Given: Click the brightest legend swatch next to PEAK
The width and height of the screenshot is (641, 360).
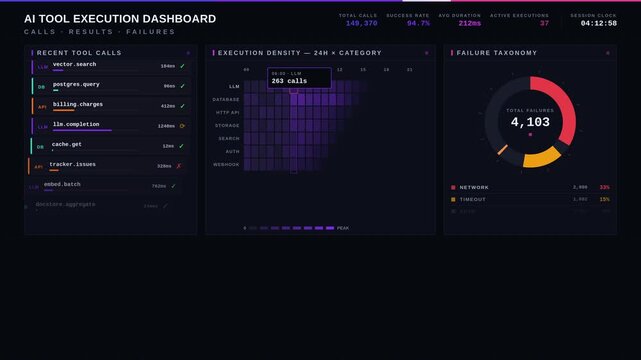Looking at the screenshot, I should pos(330,228).
